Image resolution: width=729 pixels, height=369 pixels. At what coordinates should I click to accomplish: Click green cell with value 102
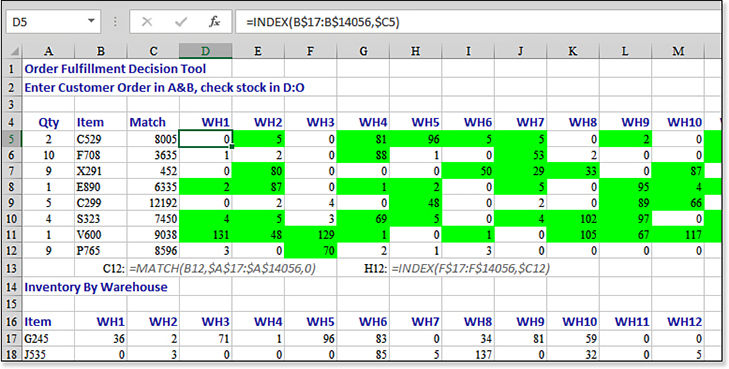pos(573,219)
